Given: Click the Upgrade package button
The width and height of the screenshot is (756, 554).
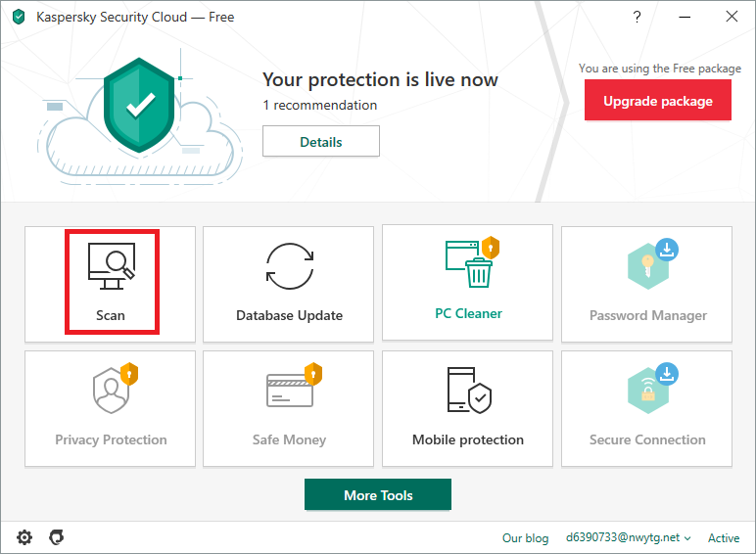Looking at the screenshot, I should [x=658, y=100].
